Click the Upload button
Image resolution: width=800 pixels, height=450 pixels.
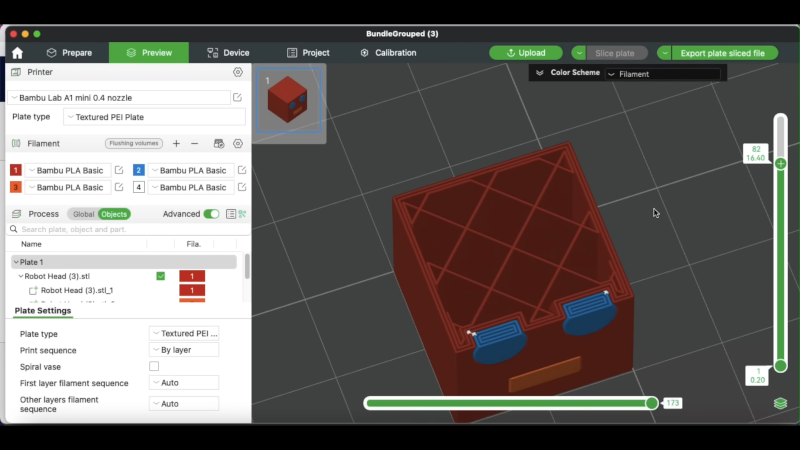[526, 53]
